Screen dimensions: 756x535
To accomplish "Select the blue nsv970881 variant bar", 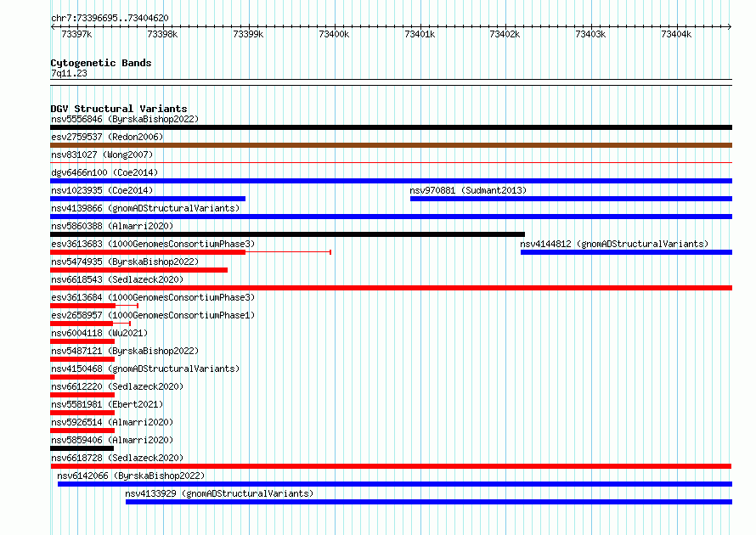I will click(572, 199).
